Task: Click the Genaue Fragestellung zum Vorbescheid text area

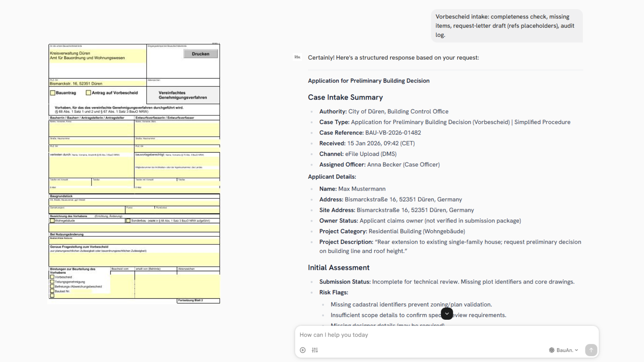Action: 134,259
